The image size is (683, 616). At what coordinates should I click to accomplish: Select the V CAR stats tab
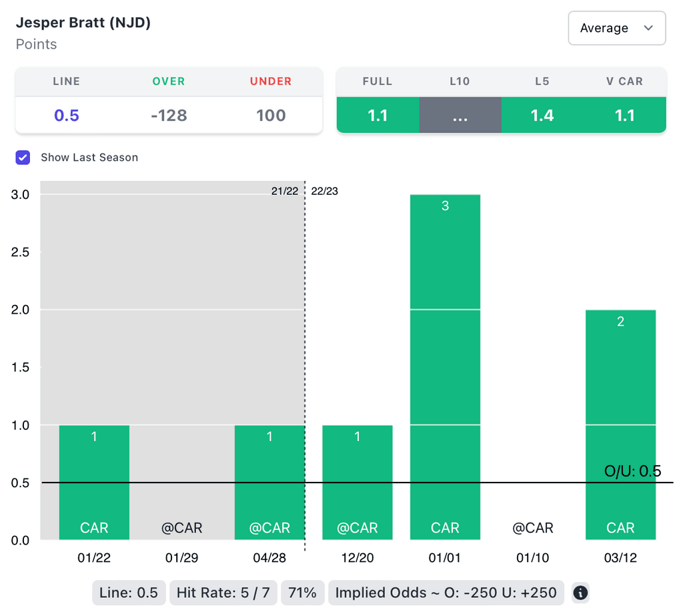coord(624,115)
